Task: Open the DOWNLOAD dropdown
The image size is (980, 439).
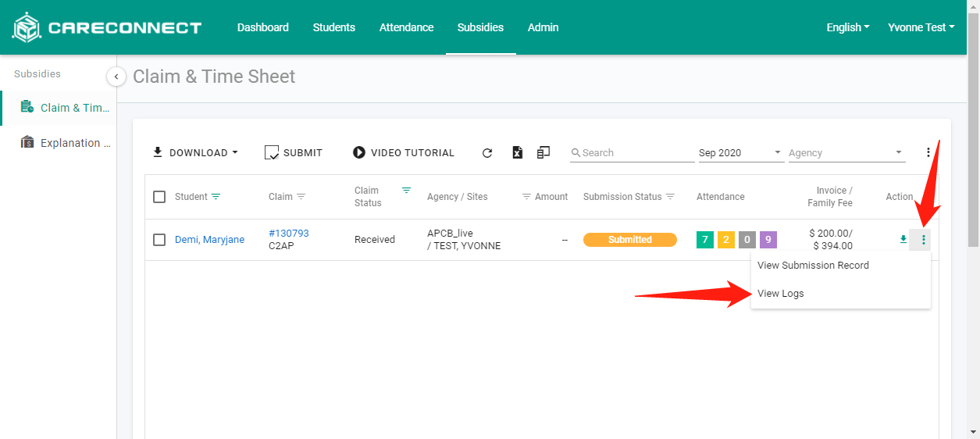Action: click(x=195, y=153)
